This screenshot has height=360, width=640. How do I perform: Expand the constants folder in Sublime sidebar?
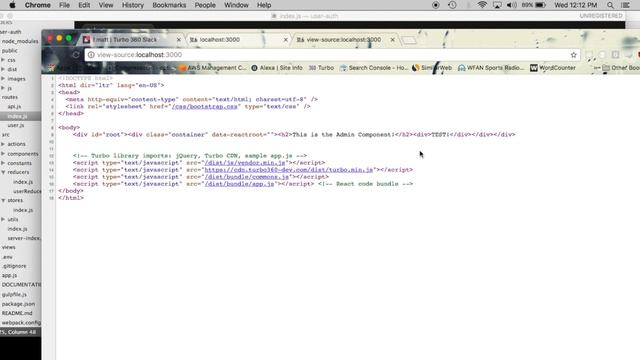(x=3, y=163)
